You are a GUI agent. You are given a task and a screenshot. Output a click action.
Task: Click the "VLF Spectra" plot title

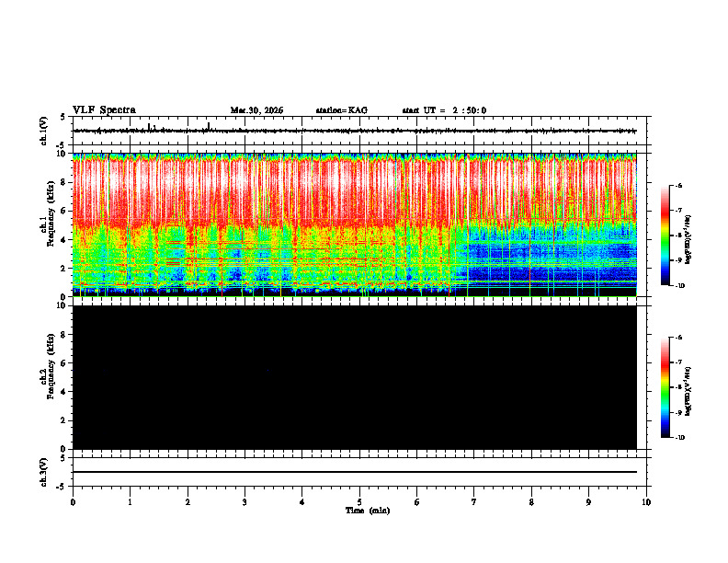(x=104, y=110)
